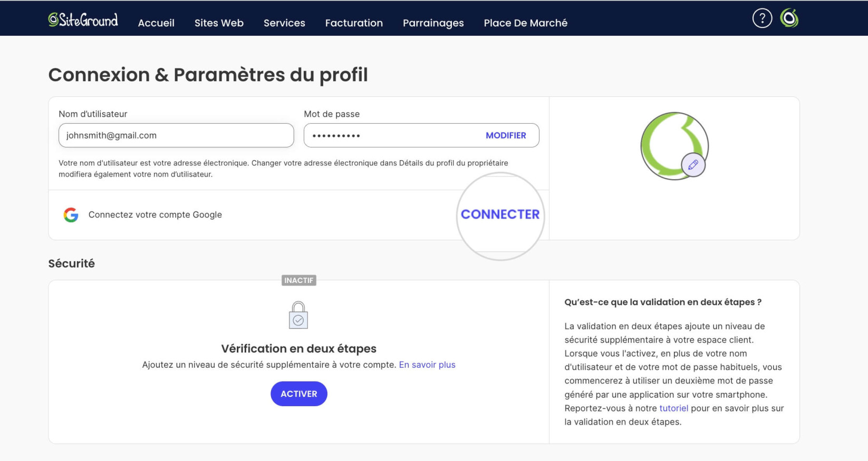Click 'Qu'est-ce que la validation en deux étapes ?' heading

(663, 302)
